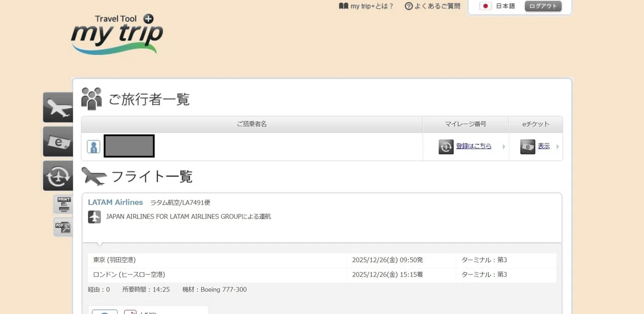644x314 pixels.
Task: Click the マイレージ番号 column header
Action: pyautogui.click(x=466, y=124)
